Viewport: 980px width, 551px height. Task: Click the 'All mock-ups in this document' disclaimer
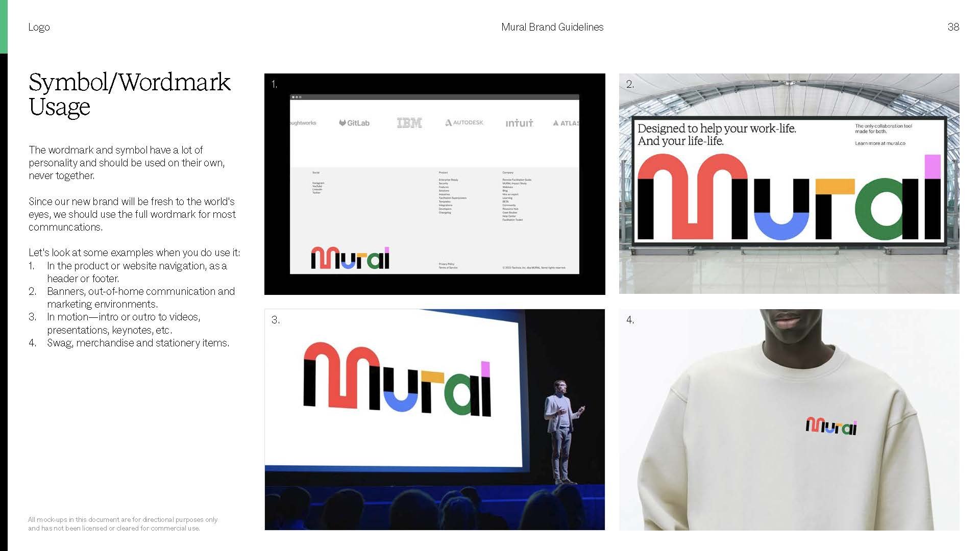(123, 524)
